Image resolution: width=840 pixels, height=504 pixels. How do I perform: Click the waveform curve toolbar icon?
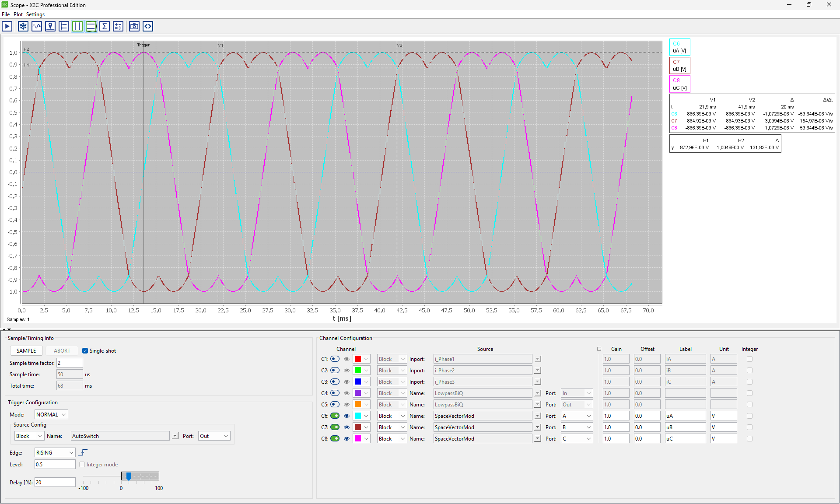pos(37,26)
